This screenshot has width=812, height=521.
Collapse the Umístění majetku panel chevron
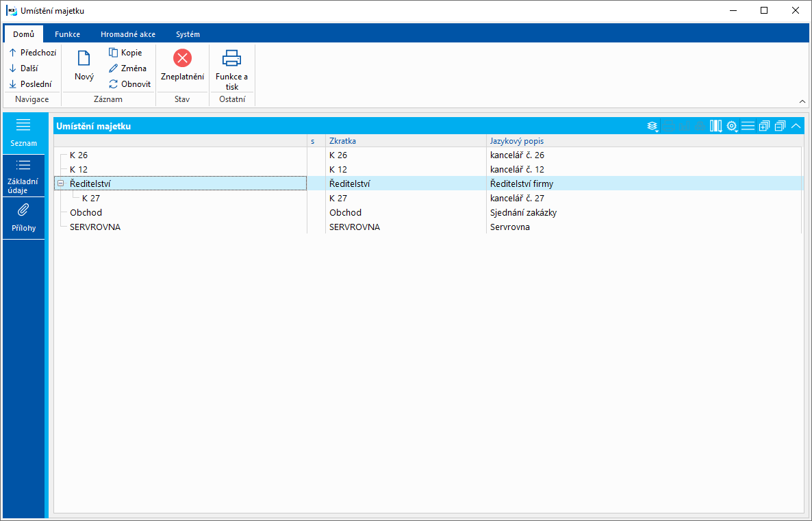(796, 126)
